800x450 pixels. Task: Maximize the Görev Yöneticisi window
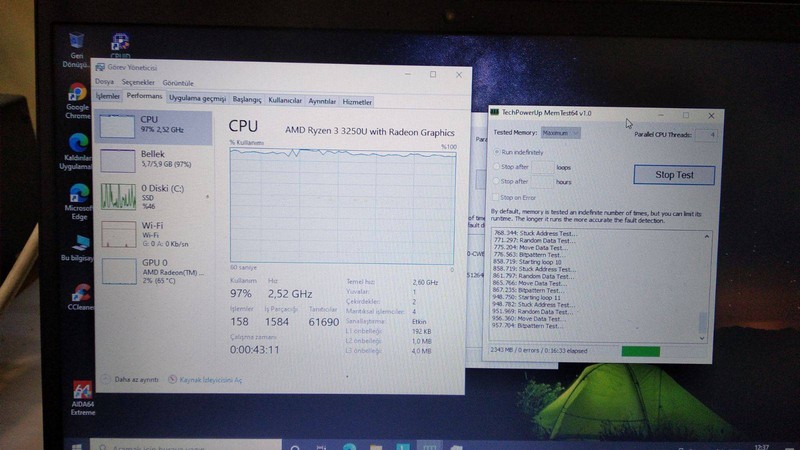433,74
